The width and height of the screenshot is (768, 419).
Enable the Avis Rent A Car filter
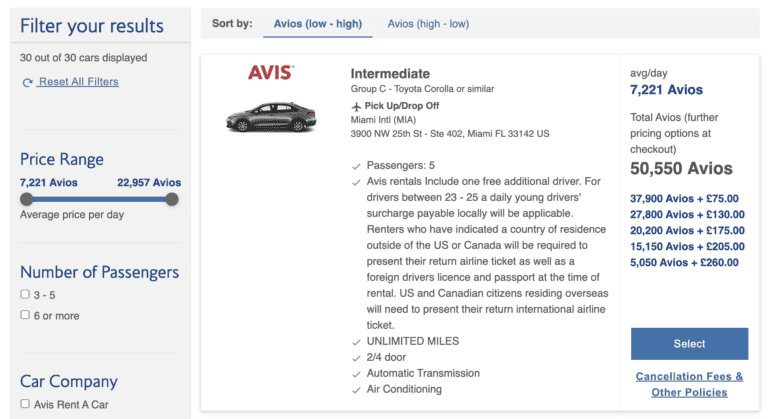tap(25, 405)
